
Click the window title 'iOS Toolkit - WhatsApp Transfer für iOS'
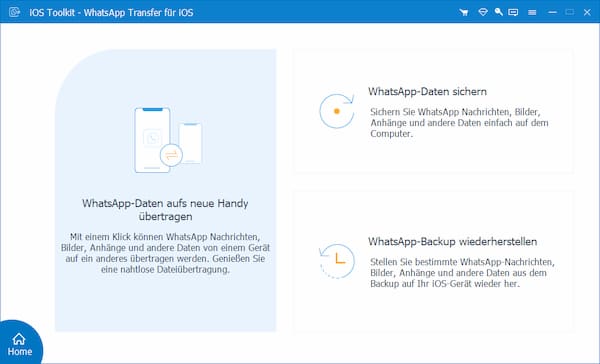click(111, 13)
